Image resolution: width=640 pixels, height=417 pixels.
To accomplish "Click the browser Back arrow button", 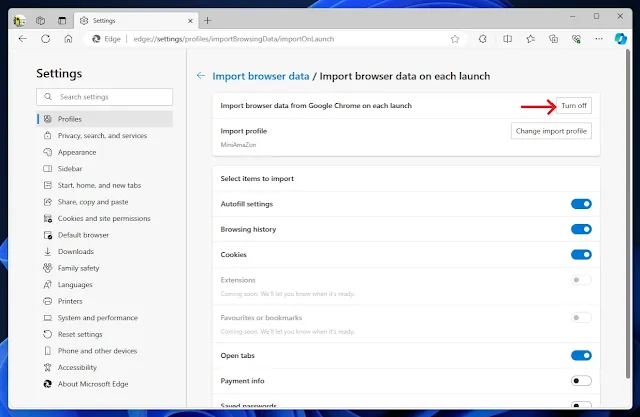I will (23, 39).
